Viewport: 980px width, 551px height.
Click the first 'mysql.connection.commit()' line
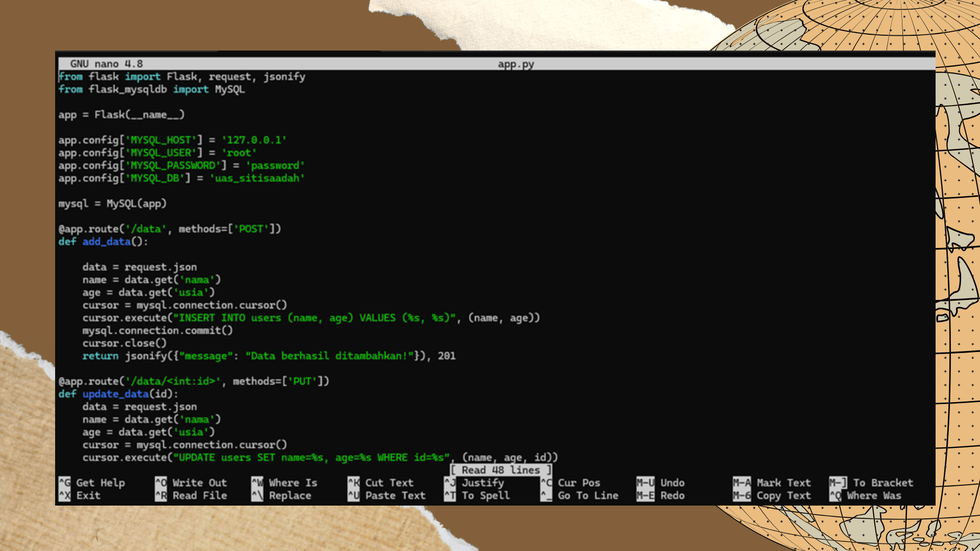[158, 331]
